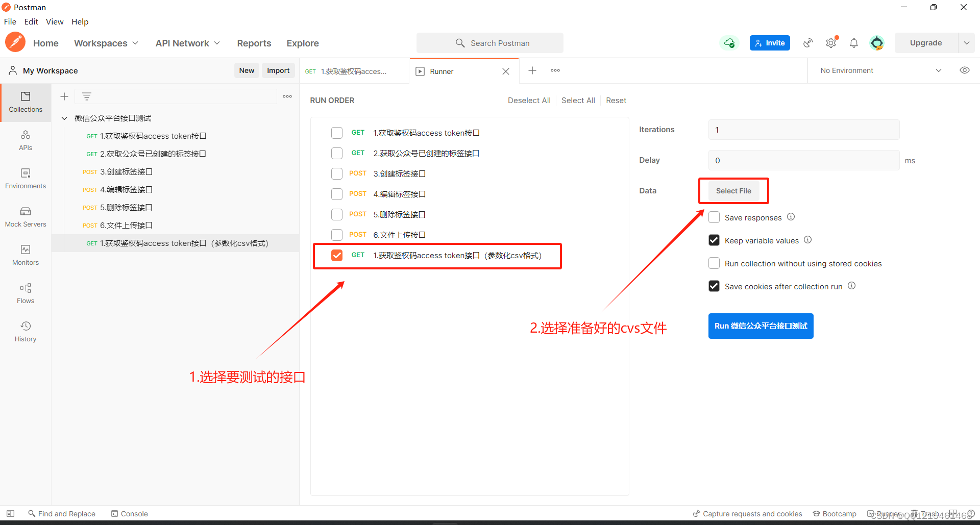Open the Collections sidebar panel
Image resolution: width=980 pixels, height=525 pixels.
tap(26, 102)
